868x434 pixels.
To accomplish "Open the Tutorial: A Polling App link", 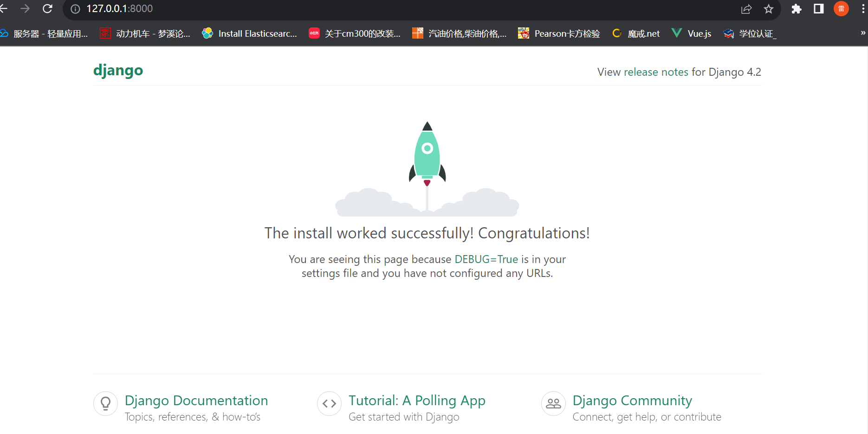I will coord(417,401).
